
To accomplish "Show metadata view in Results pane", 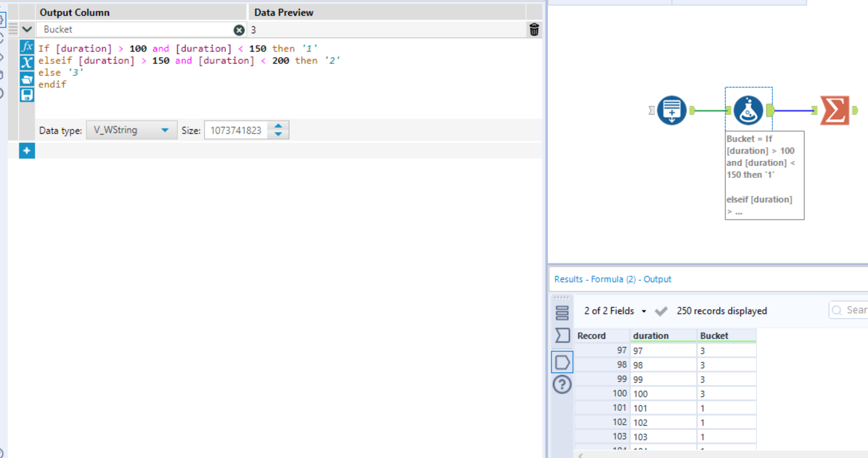I will [x=562, y=312].
